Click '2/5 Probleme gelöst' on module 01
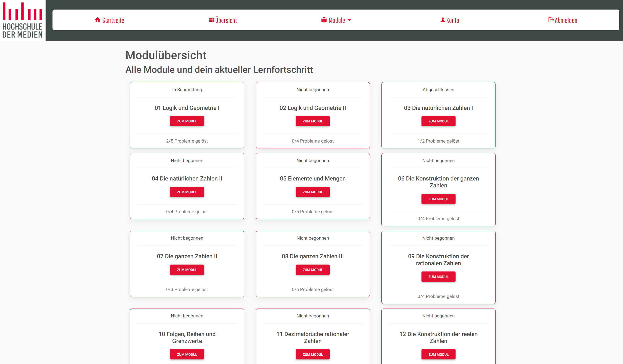This screenshot has height=364, width=623. 187,141
